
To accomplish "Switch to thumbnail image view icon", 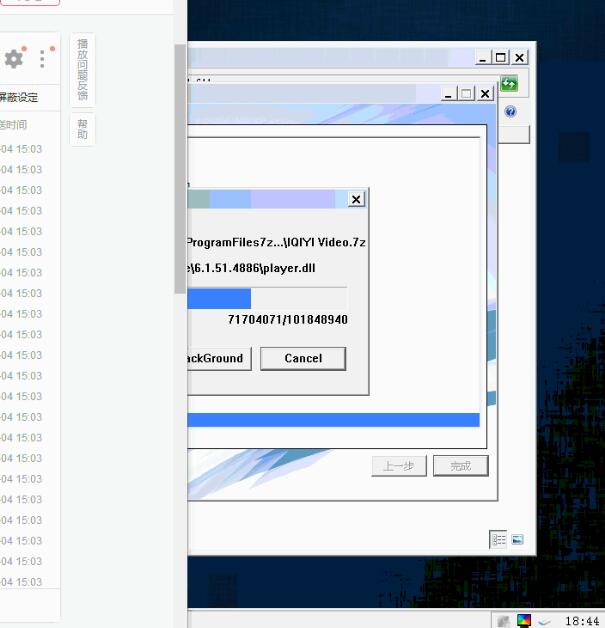I will pyautogui.click(x=517, y=539).
